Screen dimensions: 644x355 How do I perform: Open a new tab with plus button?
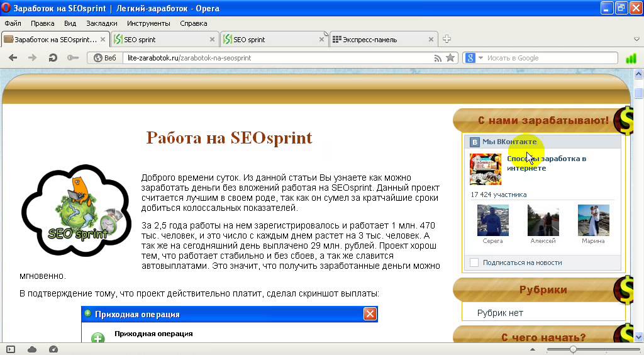click(x=447, y=39)
